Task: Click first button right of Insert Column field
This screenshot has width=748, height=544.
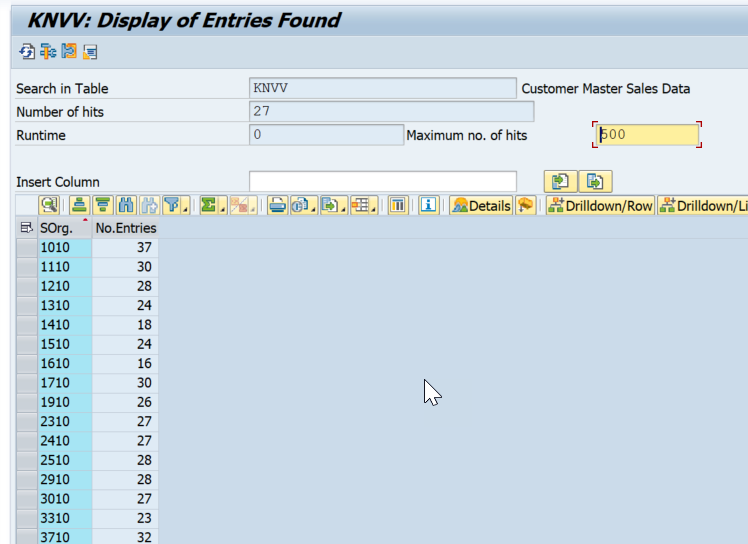Action: pyautogui.click(x=559, y=181)
